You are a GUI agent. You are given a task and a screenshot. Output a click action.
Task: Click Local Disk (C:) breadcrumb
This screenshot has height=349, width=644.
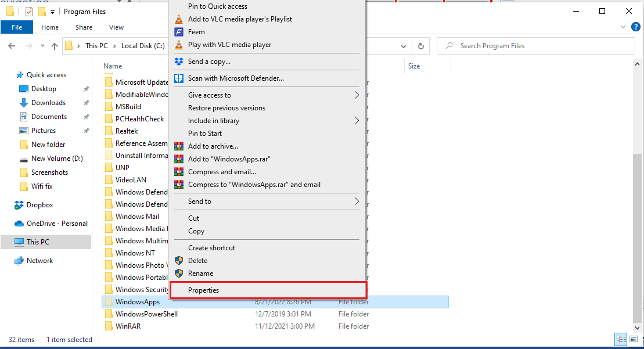click(143, 46)
